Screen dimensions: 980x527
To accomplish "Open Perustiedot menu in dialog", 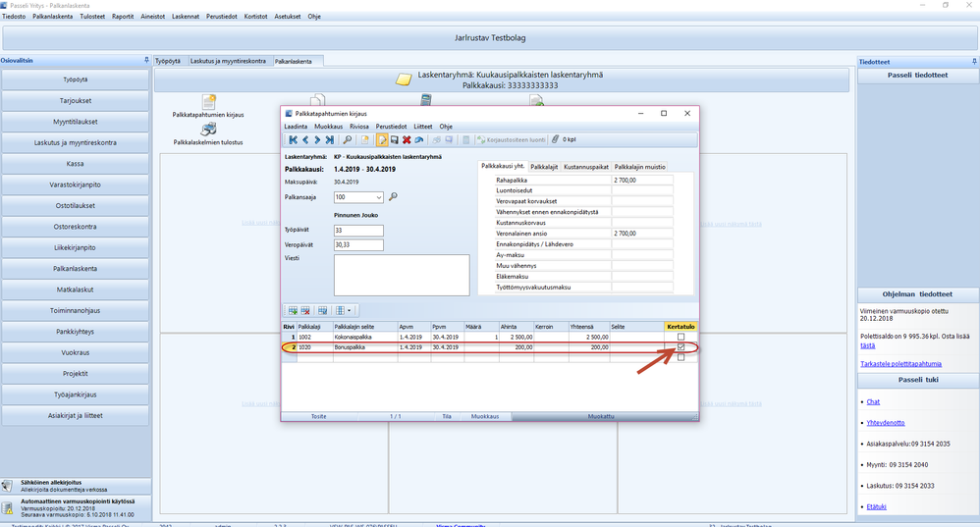I will click(391, 127).
